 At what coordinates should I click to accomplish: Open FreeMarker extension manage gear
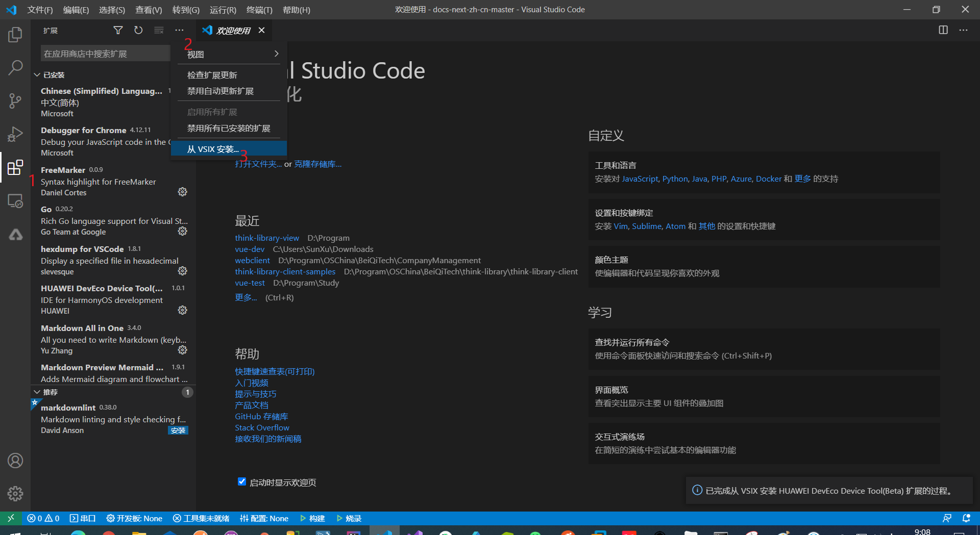pyautogui.click(x=182, y=192)
